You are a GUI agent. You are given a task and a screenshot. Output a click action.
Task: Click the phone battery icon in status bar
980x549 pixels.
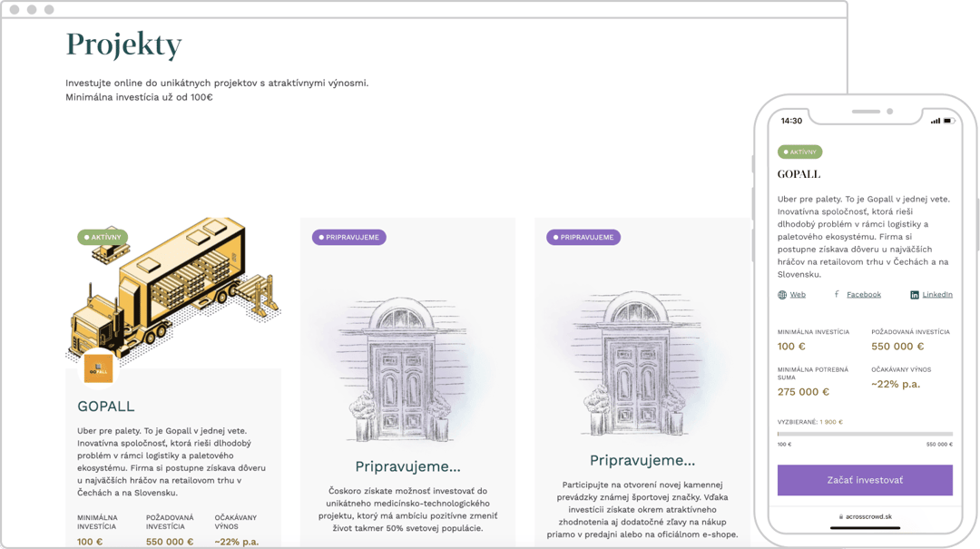point(948,121)
